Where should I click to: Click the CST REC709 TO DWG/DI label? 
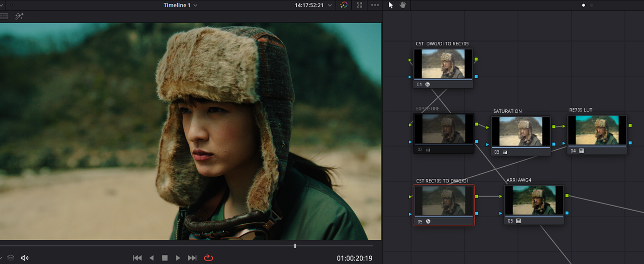442,180
